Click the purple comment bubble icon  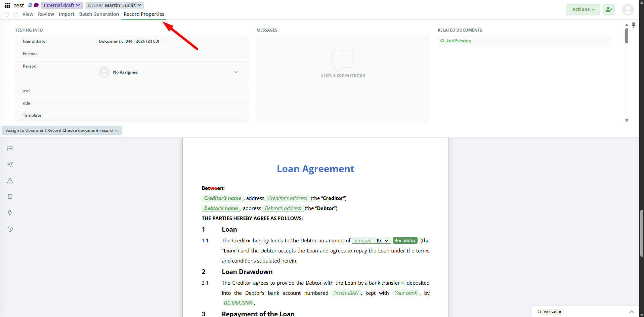[36, 5]
